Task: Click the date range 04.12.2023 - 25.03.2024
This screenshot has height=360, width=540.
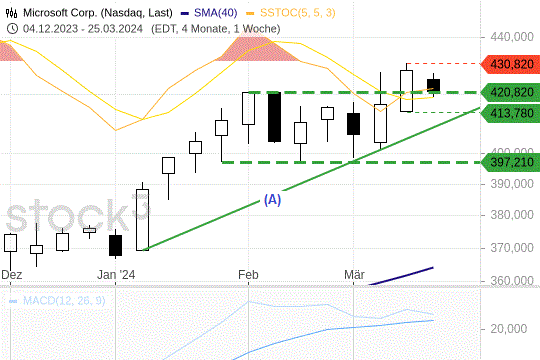Action: click(83, 29)
